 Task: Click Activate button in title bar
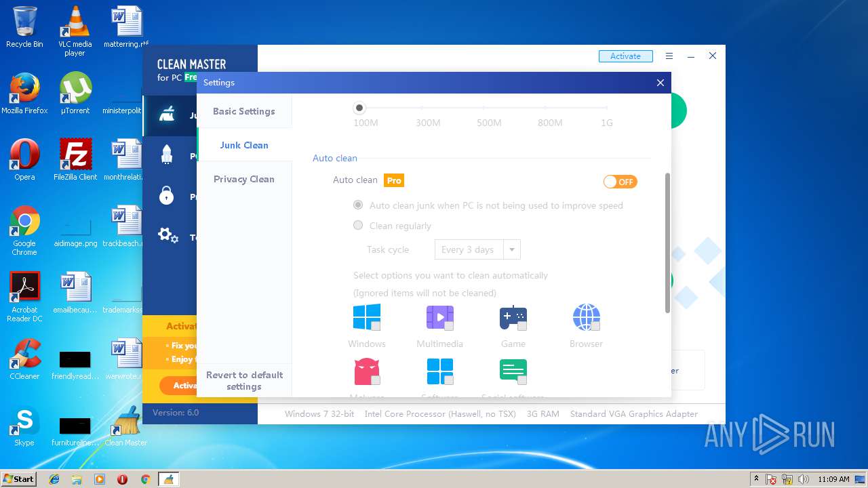tap(625, 56)
